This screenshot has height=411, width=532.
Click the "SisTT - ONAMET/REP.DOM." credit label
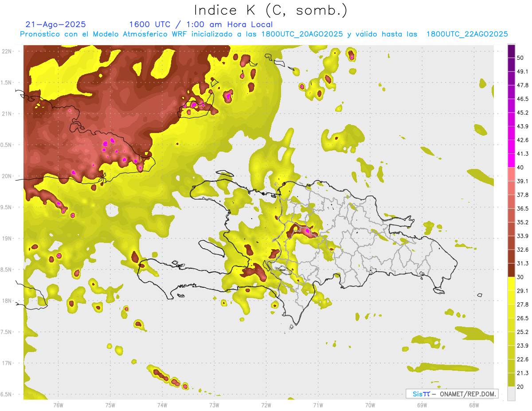point(452,394)
